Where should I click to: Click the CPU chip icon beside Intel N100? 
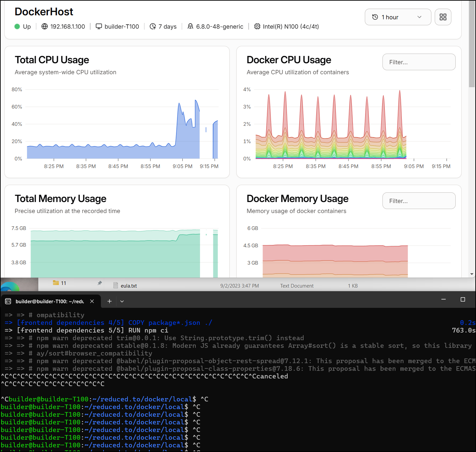click(x=257, y=26)
